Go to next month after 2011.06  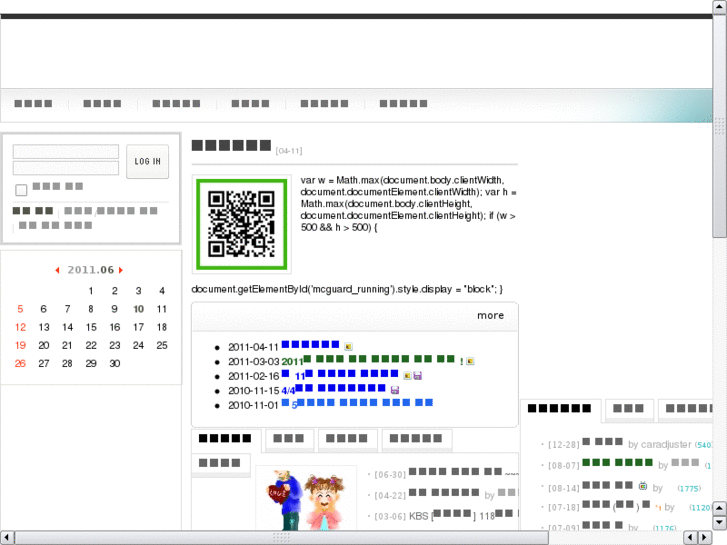121,270
